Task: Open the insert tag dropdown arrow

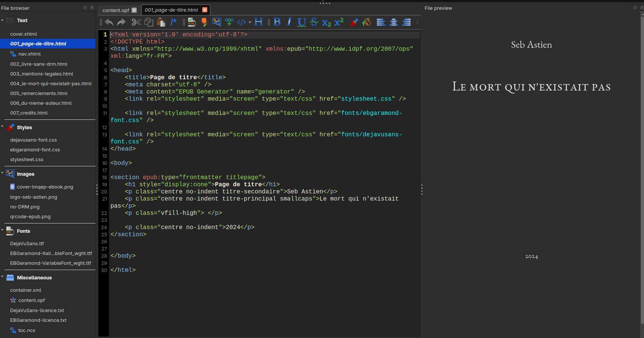Action: (x=250, y=22)
